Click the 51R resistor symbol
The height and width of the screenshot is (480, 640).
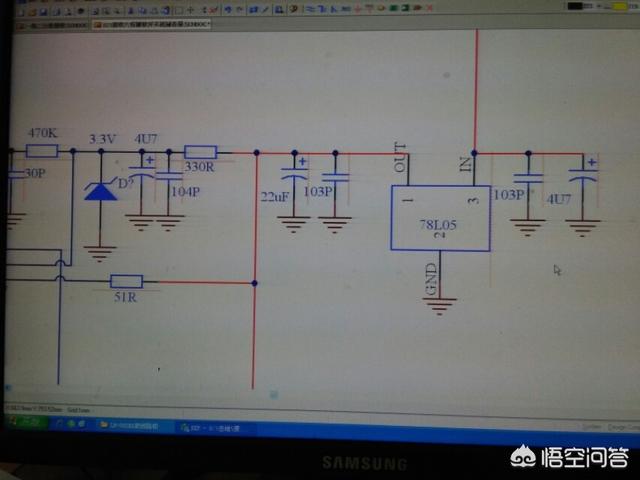coord(125,282)
